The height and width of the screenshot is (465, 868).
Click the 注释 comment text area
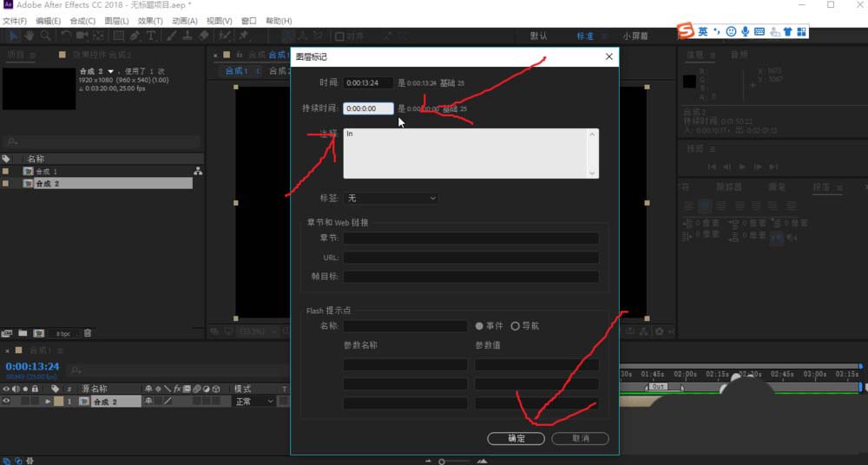[x=470, y=154]
